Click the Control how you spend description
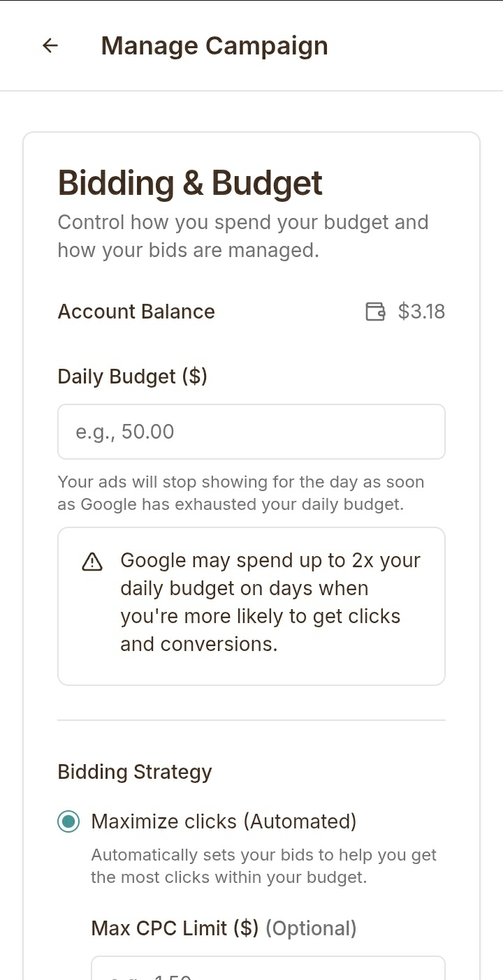 pos(242,236)
